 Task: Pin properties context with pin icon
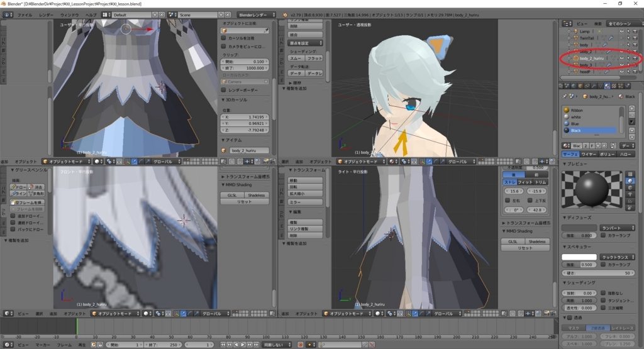pyautogui.click(x=564, y=96)
